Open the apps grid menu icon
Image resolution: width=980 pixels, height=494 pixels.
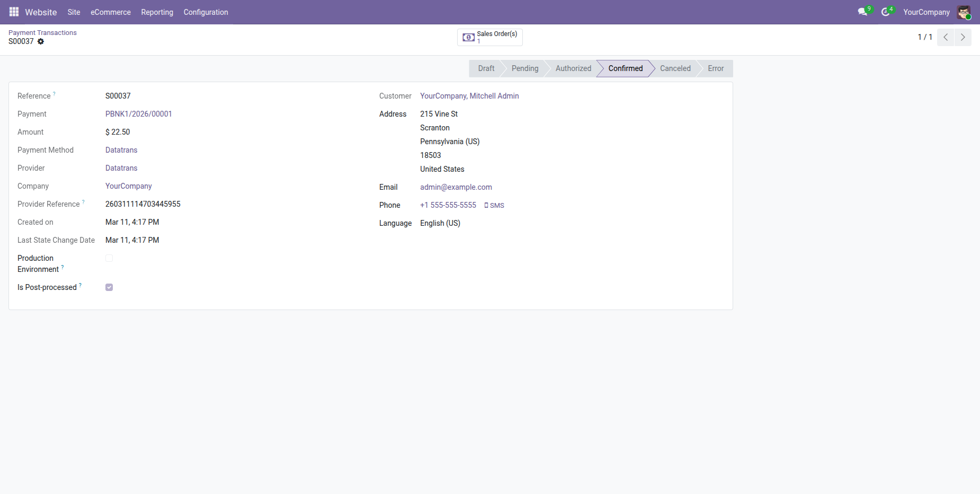tap(14, 12)
